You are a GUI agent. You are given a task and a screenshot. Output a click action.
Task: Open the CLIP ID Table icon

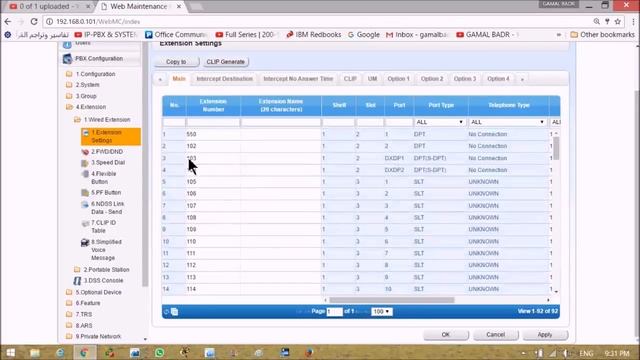click(85, 223)
